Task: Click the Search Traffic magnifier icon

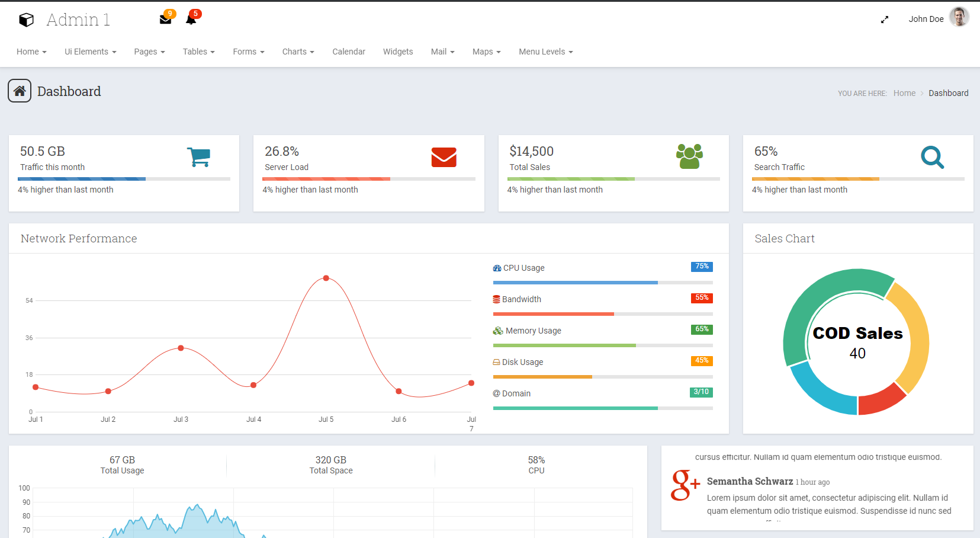Action: pyautogui.click(x=932, y=157)
